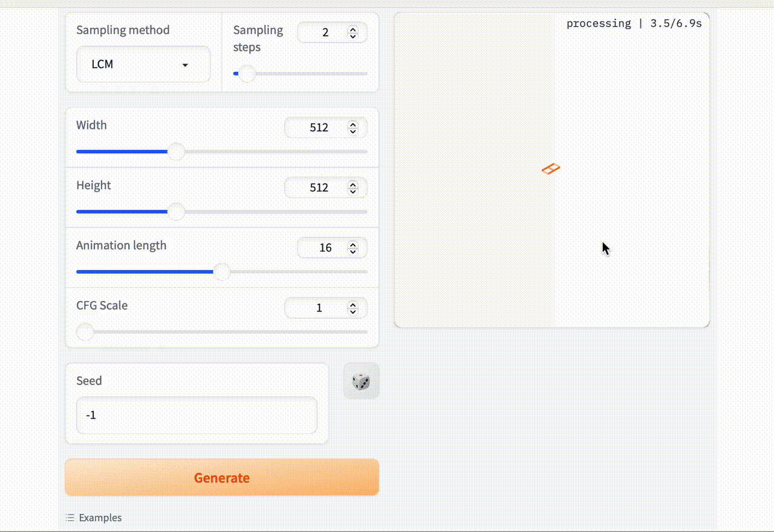
Task: Click the Width stepper arrows
Action: tap(353, 128)
